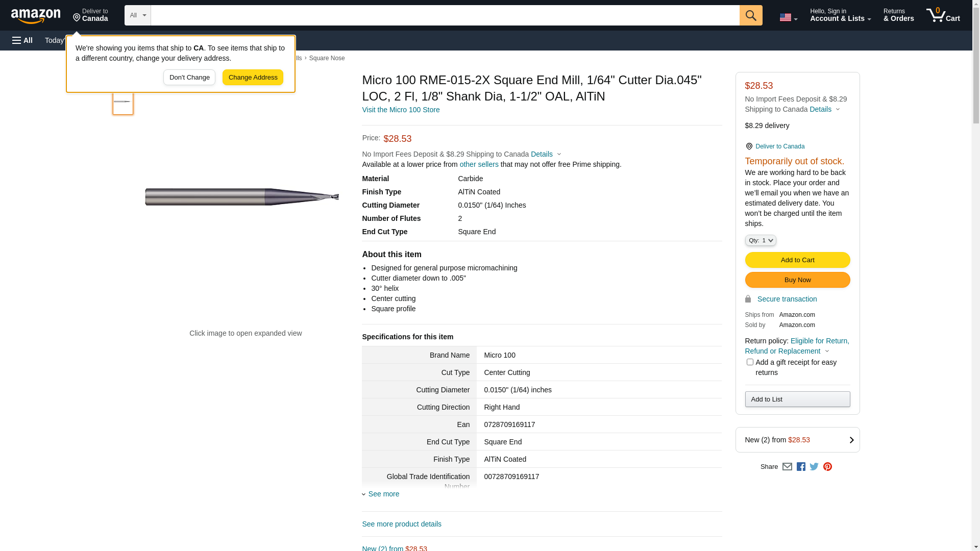The height and width of the screenshot is (551, 980).
Task: Open the Qty quantity dropdown
Action: tap(761, 240)
